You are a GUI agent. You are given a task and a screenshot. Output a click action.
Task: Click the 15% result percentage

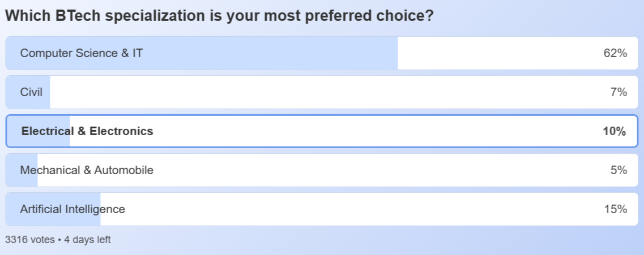(615, 209)
